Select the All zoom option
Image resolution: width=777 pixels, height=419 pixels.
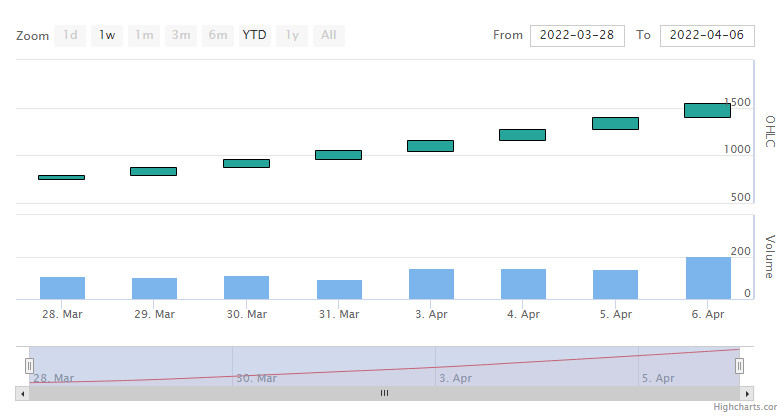329,36
